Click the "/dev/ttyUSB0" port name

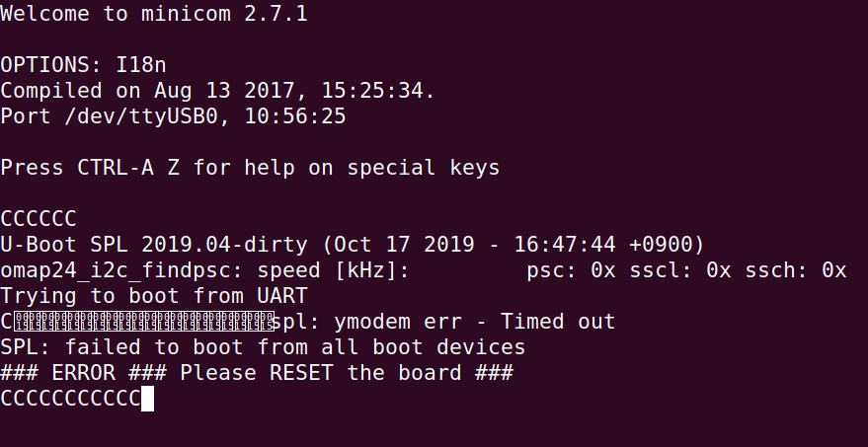(x=141, y=116)
